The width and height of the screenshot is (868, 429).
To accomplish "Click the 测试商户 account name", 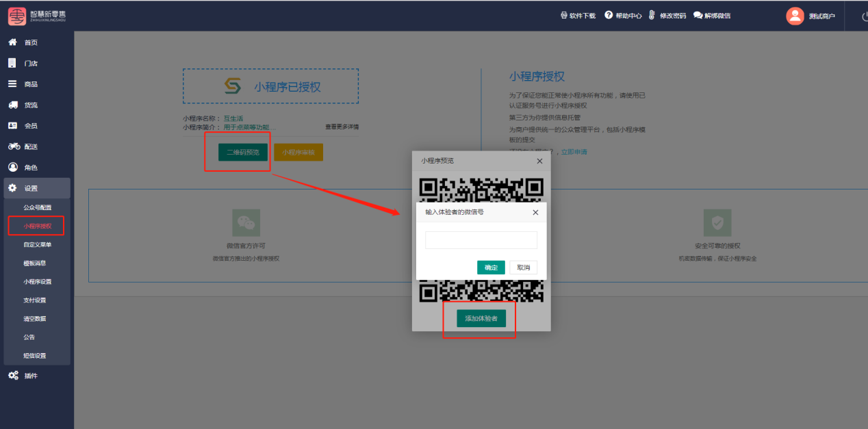I will 821,16.
